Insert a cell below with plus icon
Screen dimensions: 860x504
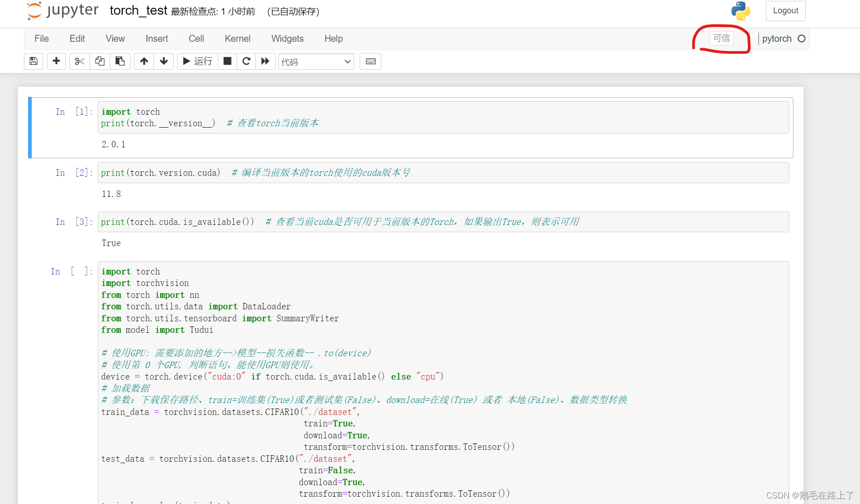[x=57, y=62]
